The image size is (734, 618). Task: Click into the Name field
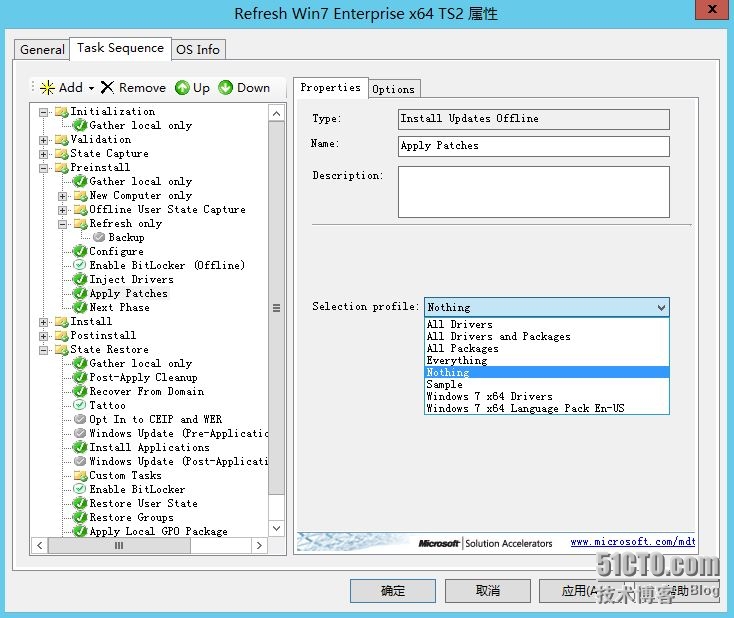pyautogui.click(x=534, y=146)
